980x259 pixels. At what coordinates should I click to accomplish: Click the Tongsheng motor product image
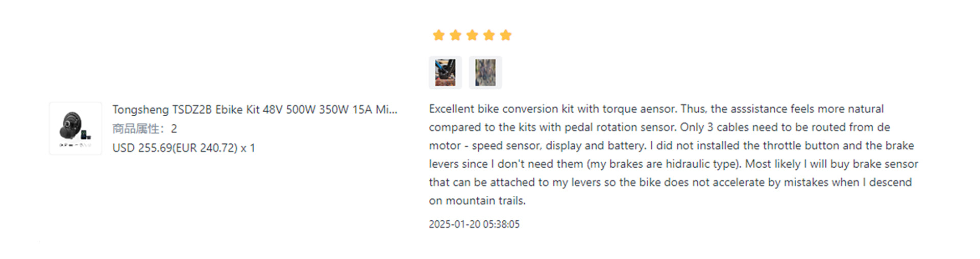[x=76, y=128]
